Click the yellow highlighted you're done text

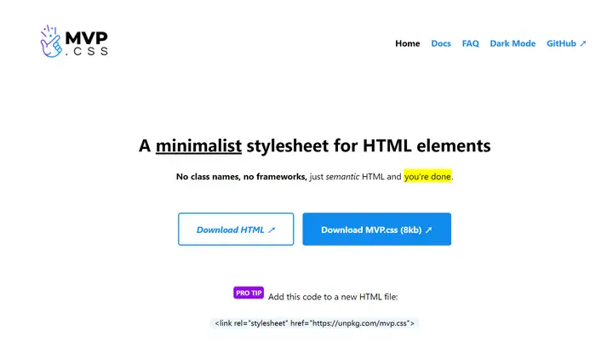(x=427, y=177)
